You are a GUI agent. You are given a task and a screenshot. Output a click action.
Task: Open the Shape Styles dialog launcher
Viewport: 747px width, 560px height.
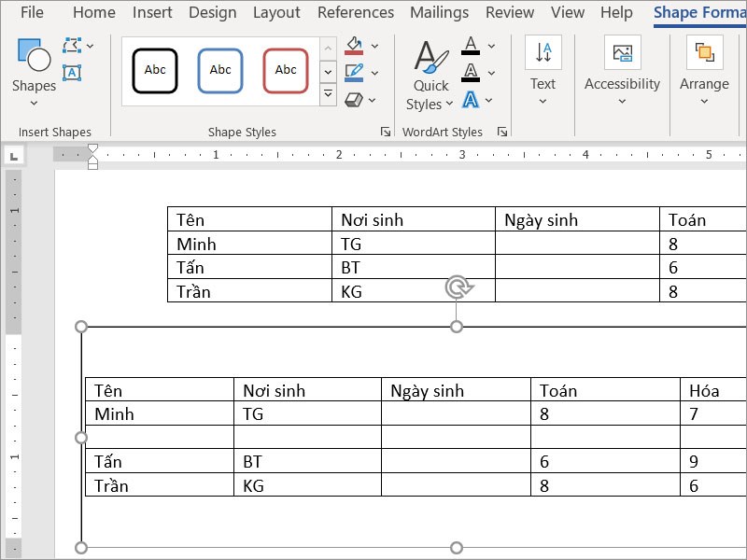386,133
